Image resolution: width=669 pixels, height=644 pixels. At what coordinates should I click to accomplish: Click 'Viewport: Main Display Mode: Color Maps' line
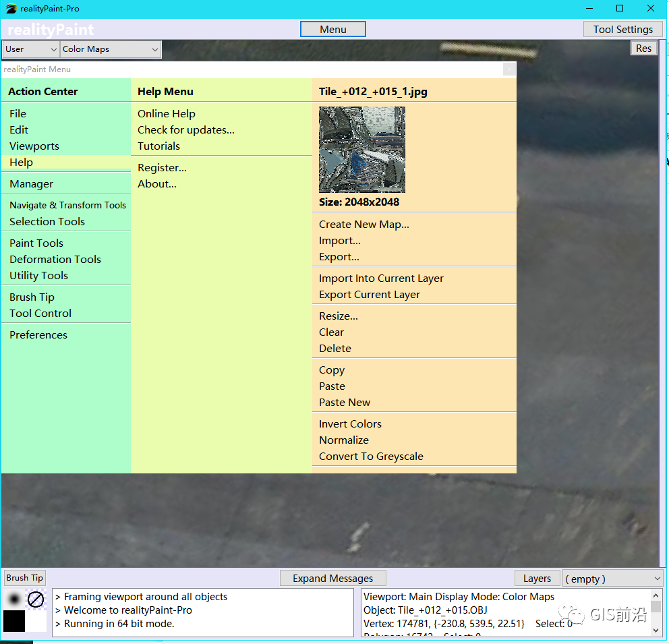click(459, 597)
